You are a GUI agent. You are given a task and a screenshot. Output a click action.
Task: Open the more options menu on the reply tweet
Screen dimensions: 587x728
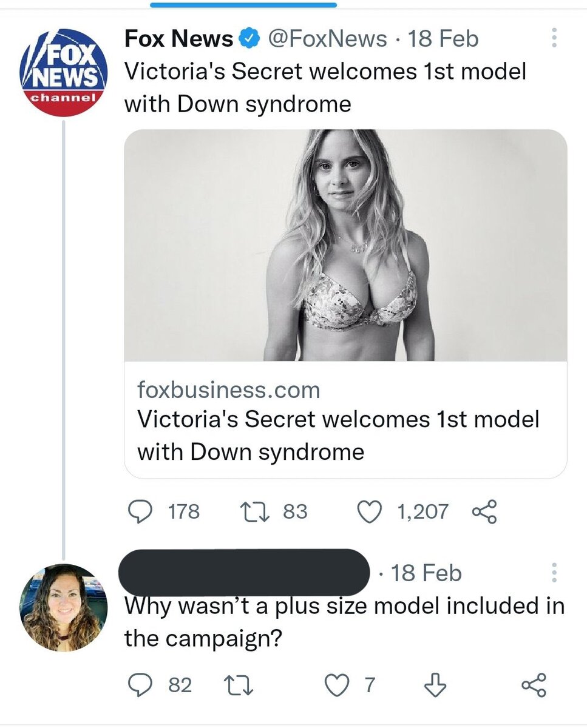[553, 572]
